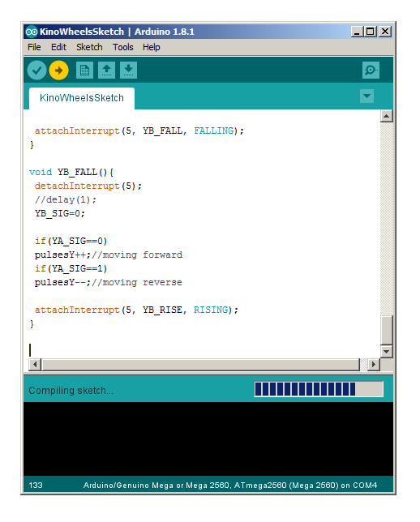
Task: Open a sketch using up-arrow icon
Action: click(106, 71)
